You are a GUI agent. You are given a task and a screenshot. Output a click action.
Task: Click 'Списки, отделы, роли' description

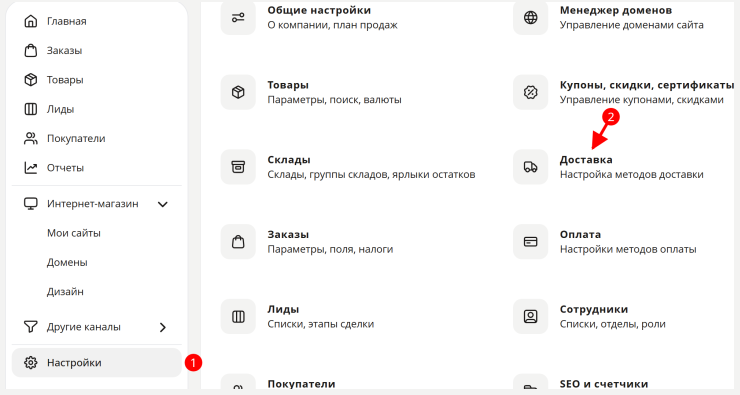click(x=613, y=324)
